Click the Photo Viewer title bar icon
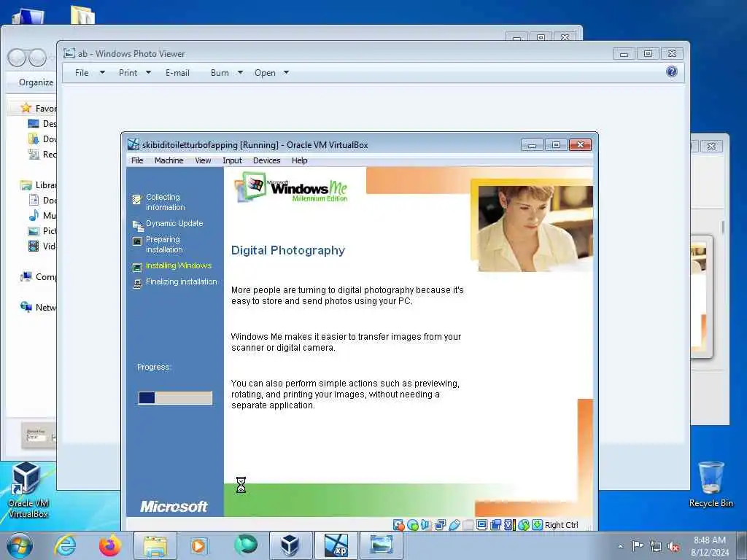Image resolution: width=747 pixels, height=560 pixels. pyautogui.click(x=69, y=53)
